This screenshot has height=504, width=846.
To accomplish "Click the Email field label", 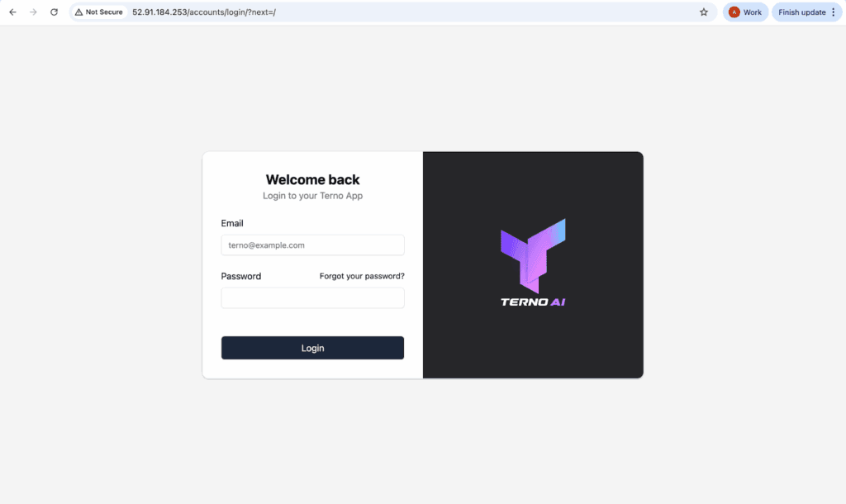I will 232,223.
